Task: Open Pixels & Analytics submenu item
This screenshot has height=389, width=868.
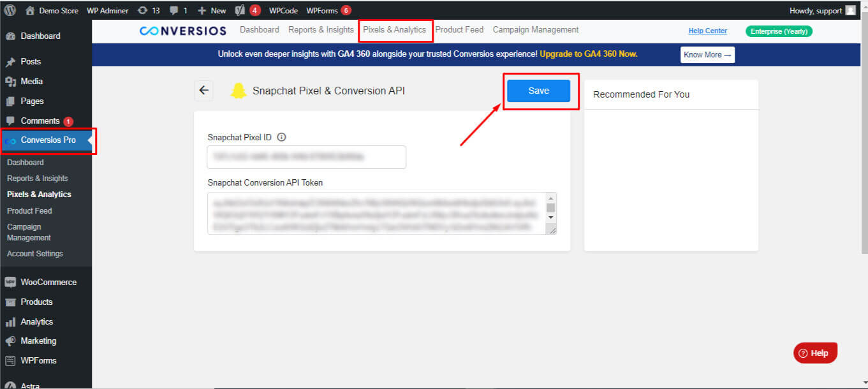Action: click(39, 194)
